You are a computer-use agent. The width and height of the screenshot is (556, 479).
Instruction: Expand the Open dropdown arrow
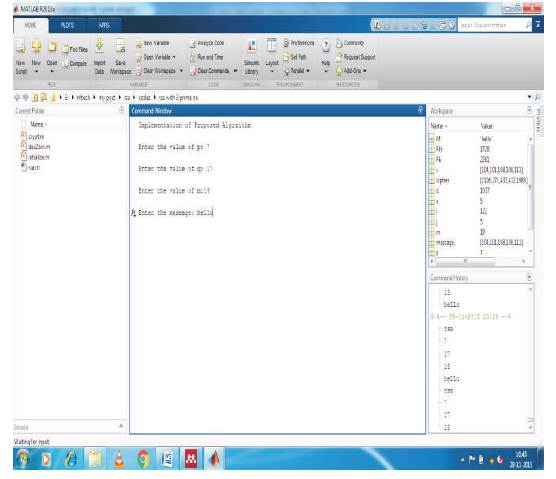pos(52,72)
